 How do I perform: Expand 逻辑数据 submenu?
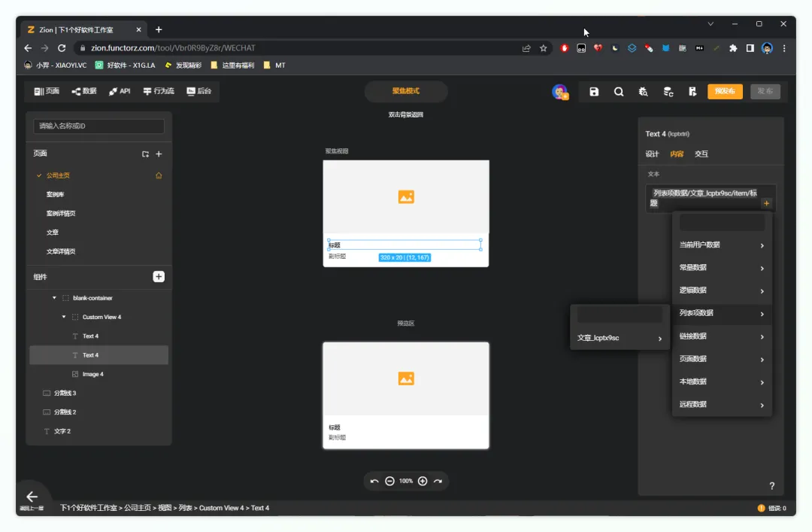pyautogui.click(x=722, y=290)
